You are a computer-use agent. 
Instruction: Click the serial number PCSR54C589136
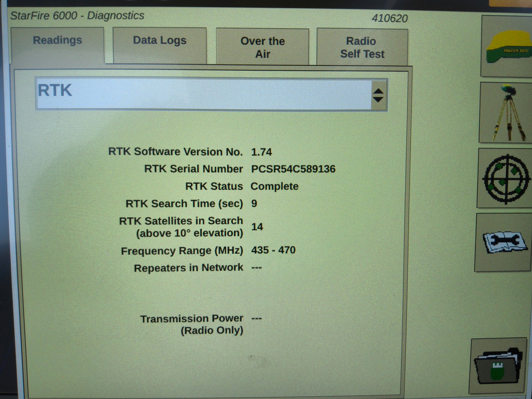pyautogui.click(x=293, y=169)
